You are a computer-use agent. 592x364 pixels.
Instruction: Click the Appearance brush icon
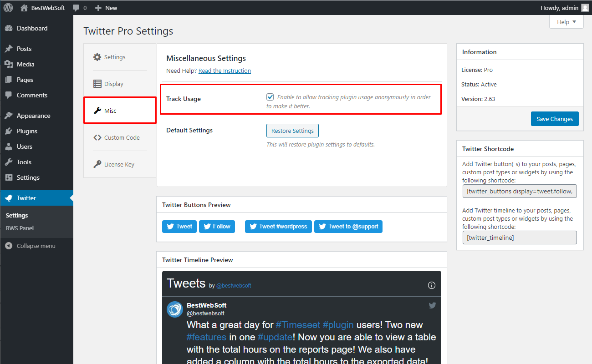click(9, 116)
